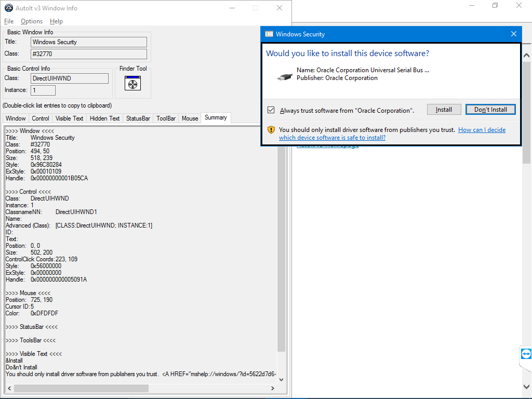Click the 'Size: 518, 239' line
532x399 pixels.
click(29, 158)
